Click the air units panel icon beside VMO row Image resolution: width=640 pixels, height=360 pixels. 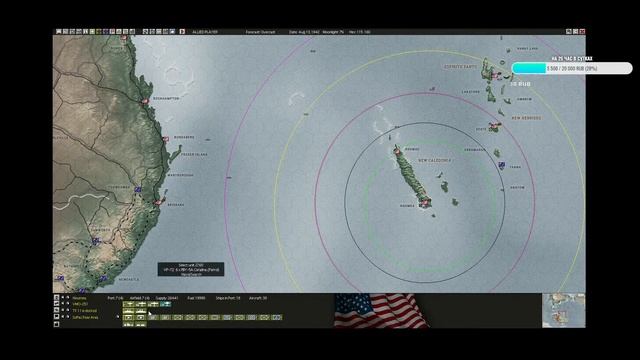click(56, 304)
